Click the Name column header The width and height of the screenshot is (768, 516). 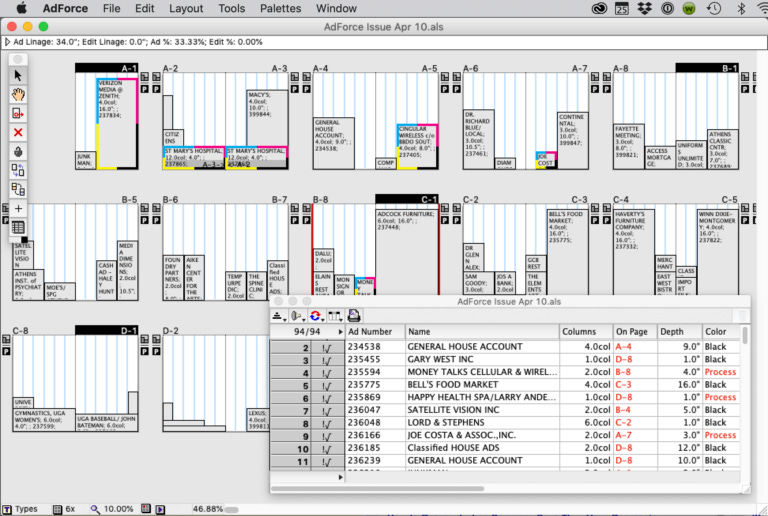point(482,332)
